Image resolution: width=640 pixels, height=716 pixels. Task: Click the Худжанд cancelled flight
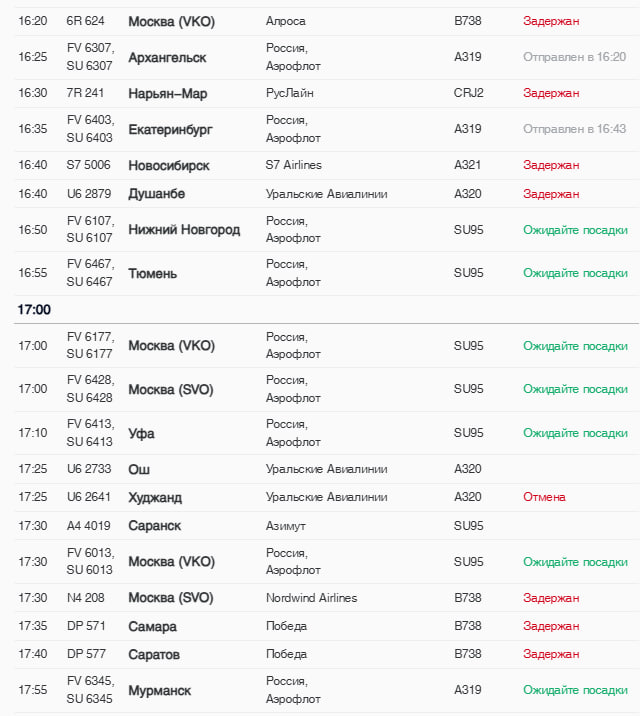[155, 497]
